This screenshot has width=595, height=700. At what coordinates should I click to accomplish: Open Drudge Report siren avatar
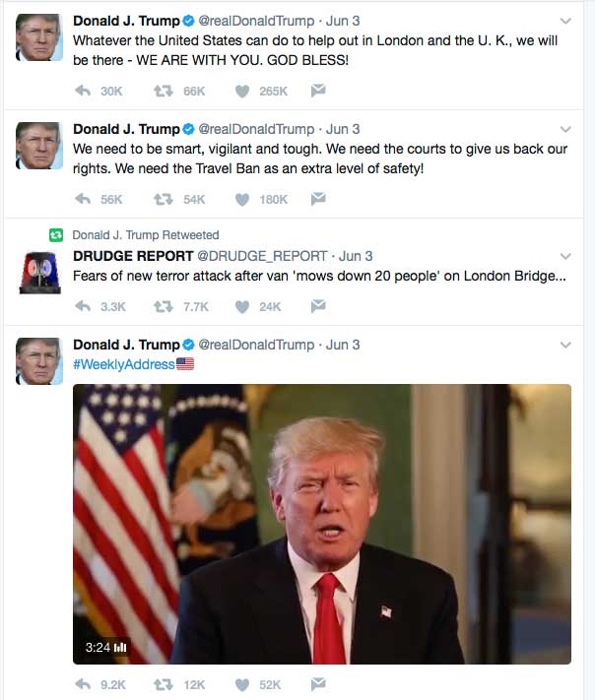pos(39,273)
